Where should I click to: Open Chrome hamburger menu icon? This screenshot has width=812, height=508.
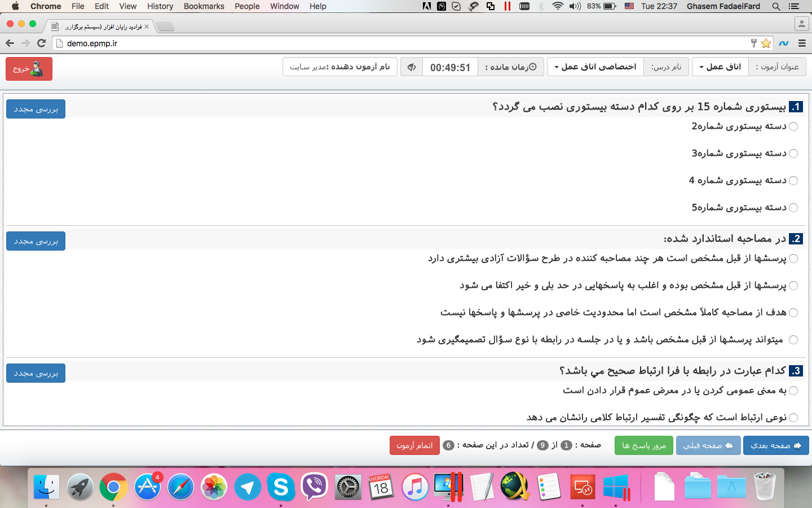[x=801, y=43]
